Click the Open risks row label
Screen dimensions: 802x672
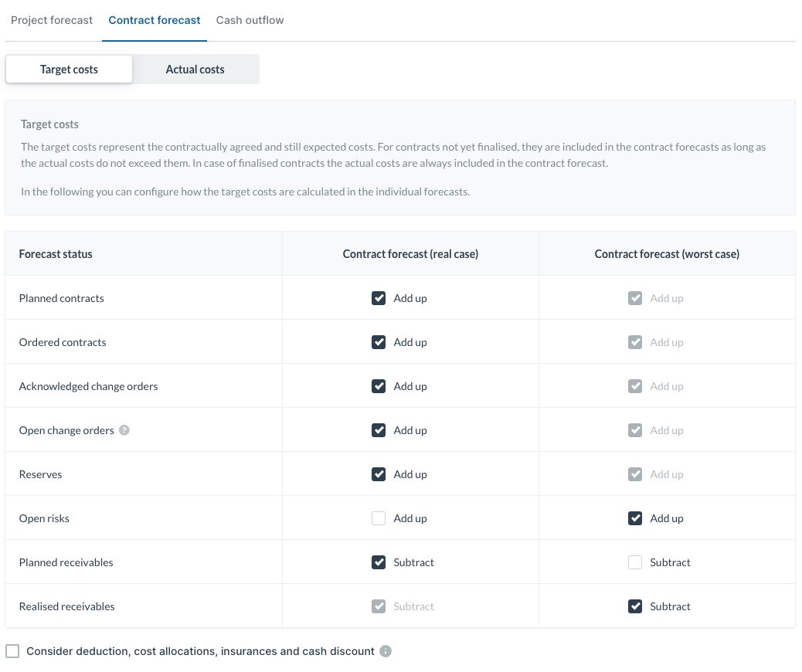click(x=44, y=518)
